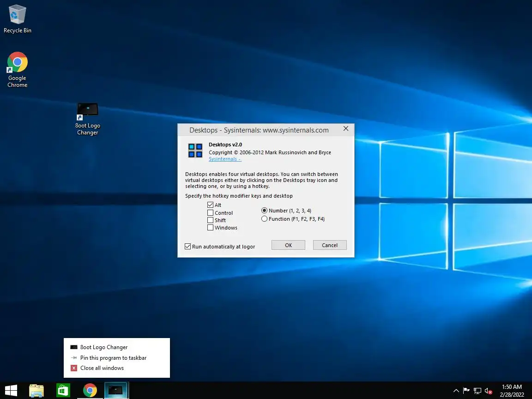This screenshot has width=532, height=399.
Task: Open the Recycle Bin desktop icon
Action: point(17,19)
